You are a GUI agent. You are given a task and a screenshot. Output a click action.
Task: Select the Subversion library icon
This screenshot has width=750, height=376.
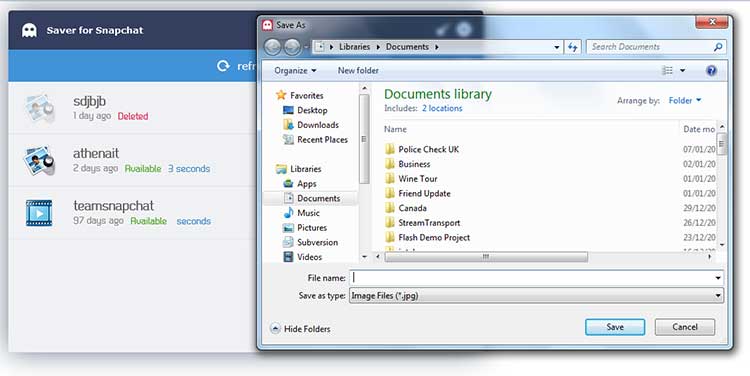tap(288, 243)
